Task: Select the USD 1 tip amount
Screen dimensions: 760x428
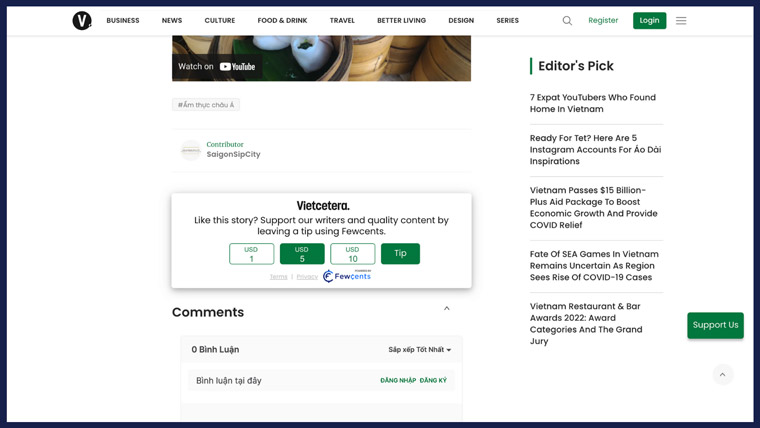Action: pos(252,254)
